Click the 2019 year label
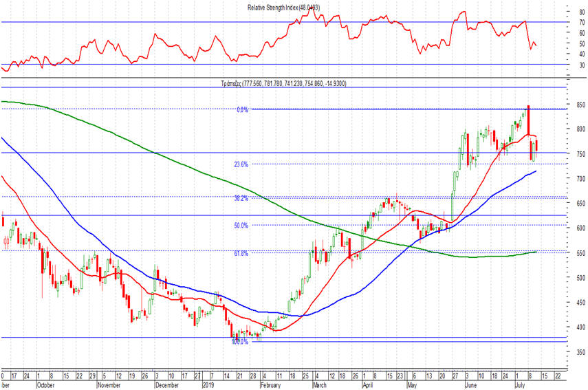 click(x=208, y=385)
